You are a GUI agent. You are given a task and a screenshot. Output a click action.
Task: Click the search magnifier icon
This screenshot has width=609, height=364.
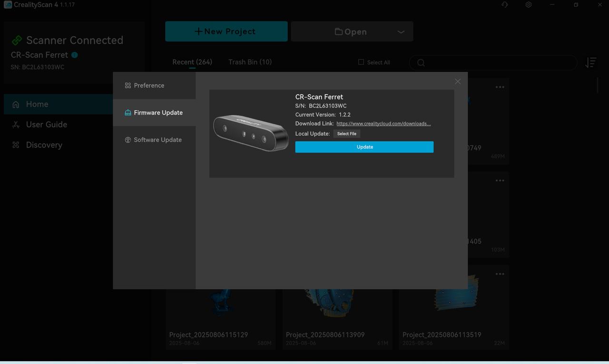(x=421, y=63)
